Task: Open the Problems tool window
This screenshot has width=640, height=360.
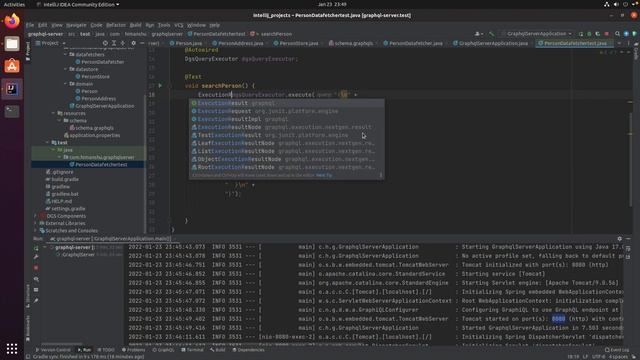Action: coord(133,350)
